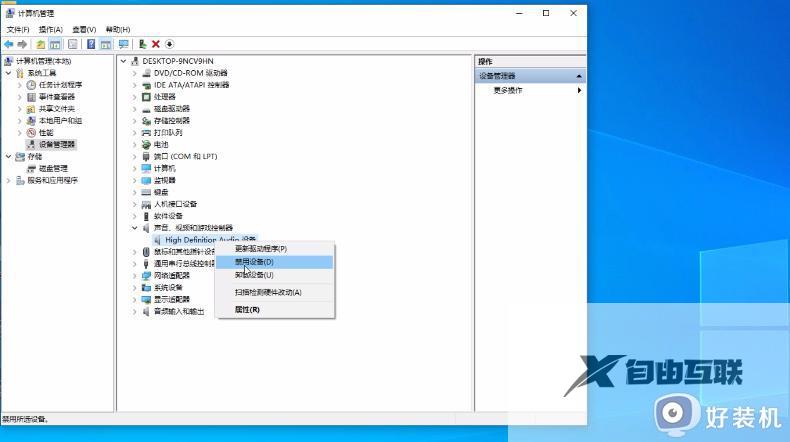Choose 更新驱动程序(P) in context menu

[x=275, y=248]
